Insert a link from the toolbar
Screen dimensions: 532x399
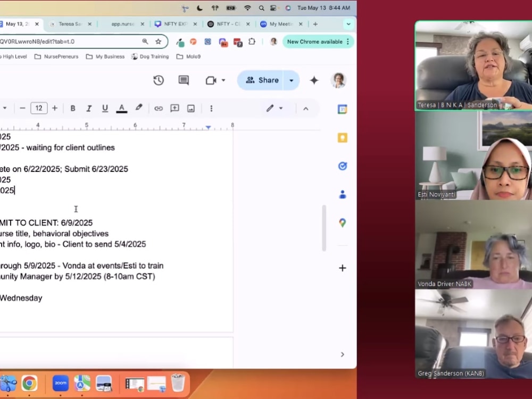pos(159,108)
